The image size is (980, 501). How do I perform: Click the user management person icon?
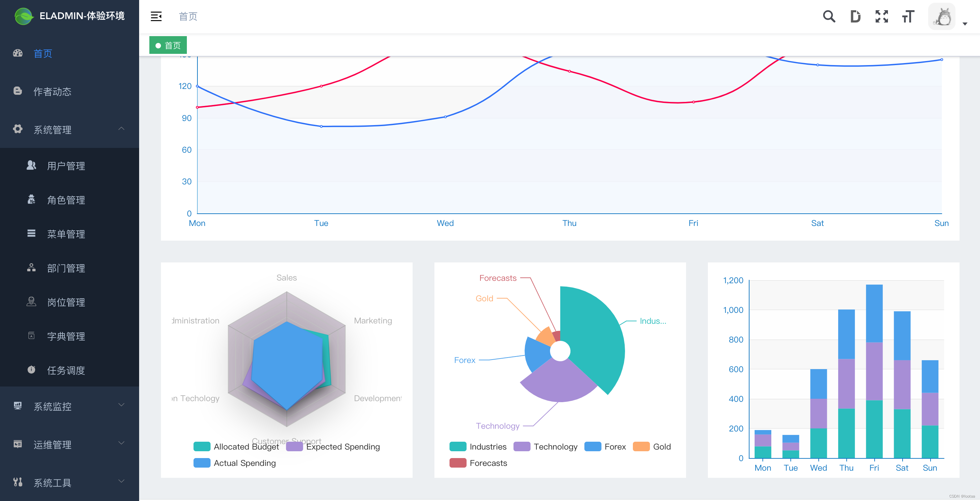tap(31, 165)
